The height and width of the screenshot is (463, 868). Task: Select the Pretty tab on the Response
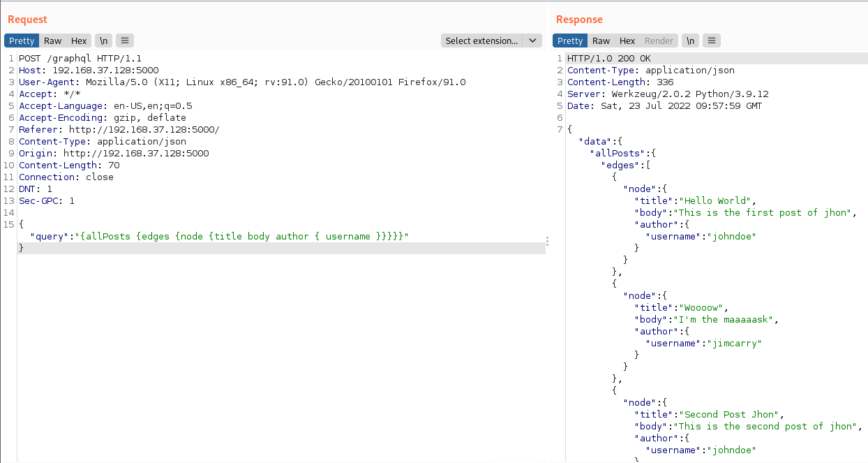click(570, 41)
